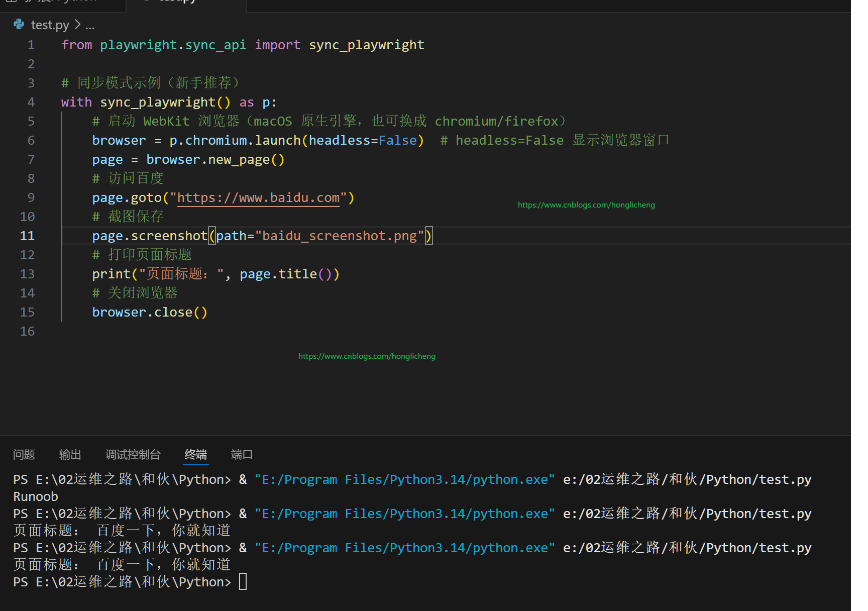Click the comment "# 关闭浏览器"
The height and width of the screenshot is (611, 868).
(135, 293)
